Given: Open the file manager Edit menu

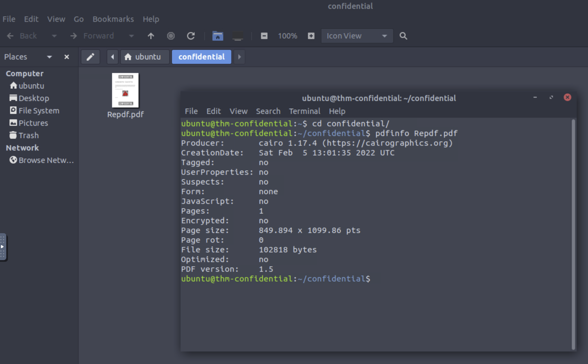Looking at the screenshot, I should coord(31,19).
